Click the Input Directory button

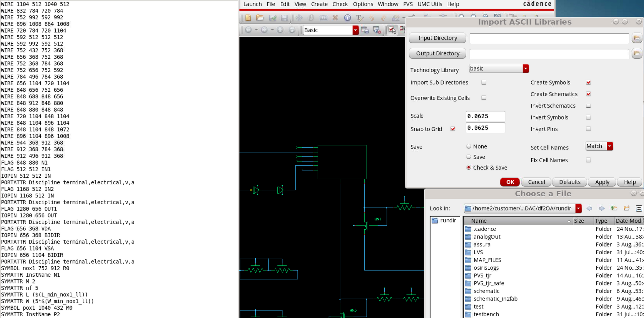[437, 38]
